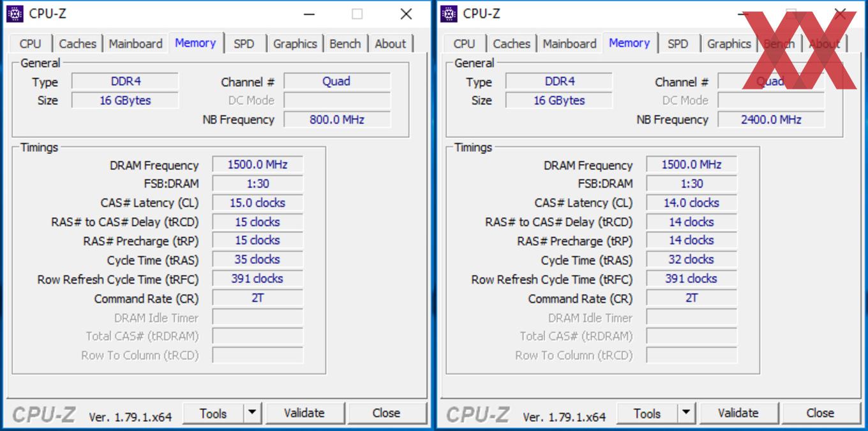Open Caches tab in left window

(x=77, y=43)
